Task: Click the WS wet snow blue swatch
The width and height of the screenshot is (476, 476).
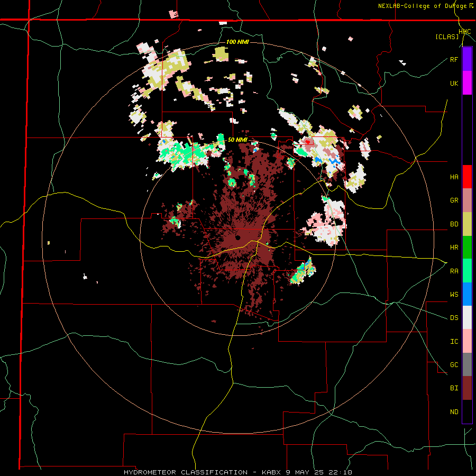Action: pyautogui.click(x=467, y=294)
